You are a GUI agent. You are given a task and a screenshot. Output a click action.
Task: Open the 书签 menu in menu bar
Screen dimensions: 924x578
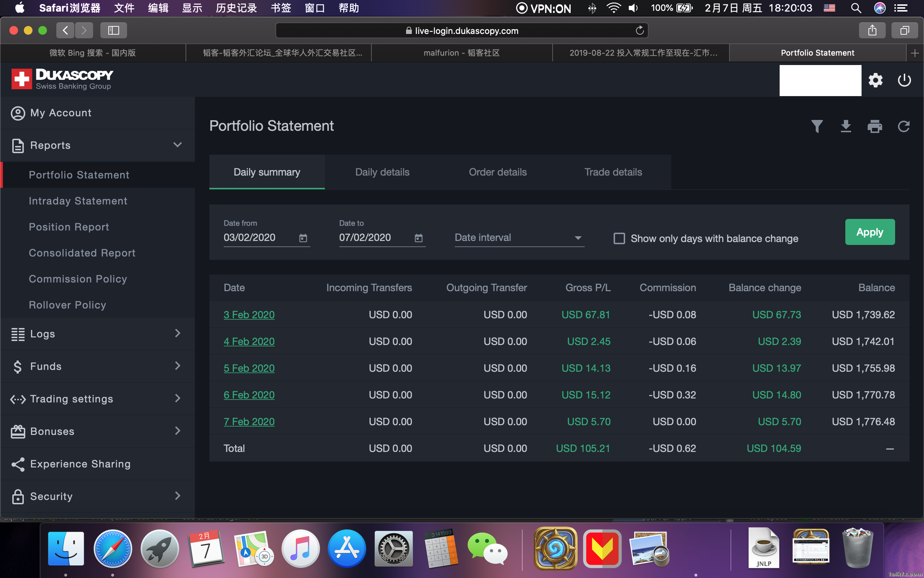pos(281,8)
